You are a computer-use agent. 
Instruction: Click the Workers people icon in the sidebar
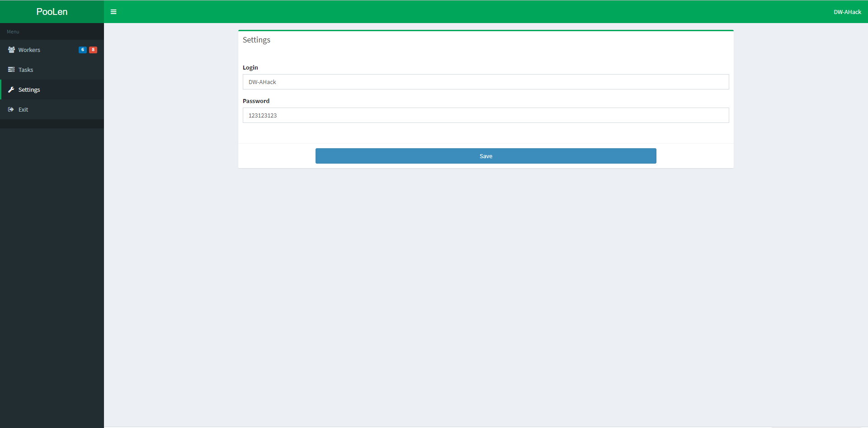[11, 50]
